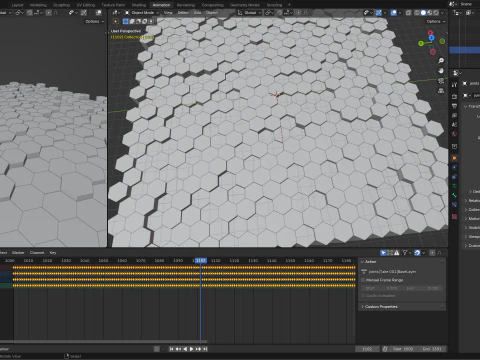Toggle X-ray in main viewport
The height and width of the screenshot is (360, 480).
click(x=408, y=13)
